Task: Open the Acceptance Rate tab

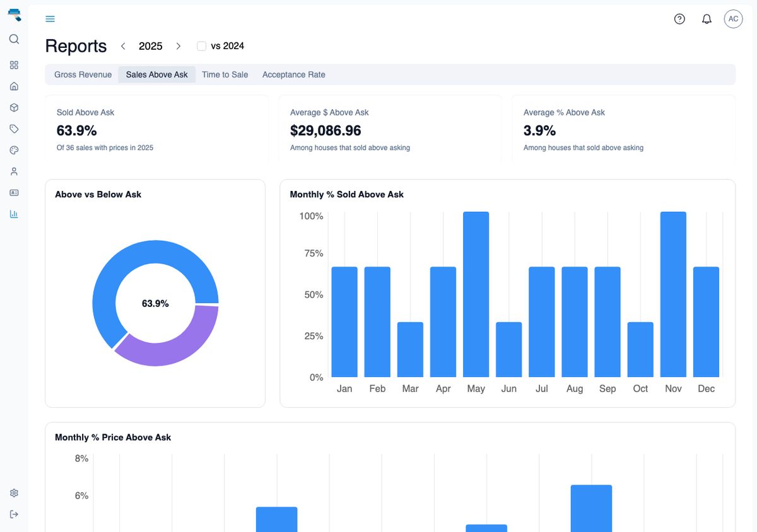Action: tap(294, 74)
